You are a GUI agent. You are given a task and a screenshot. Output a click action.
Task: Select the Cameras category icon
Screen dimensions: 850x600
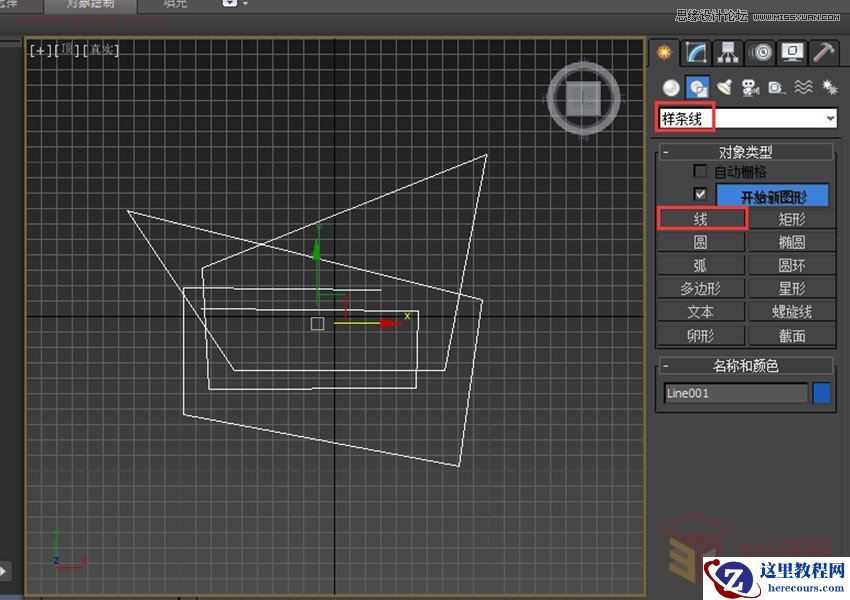pyautogui.click(x=750, y=87)
